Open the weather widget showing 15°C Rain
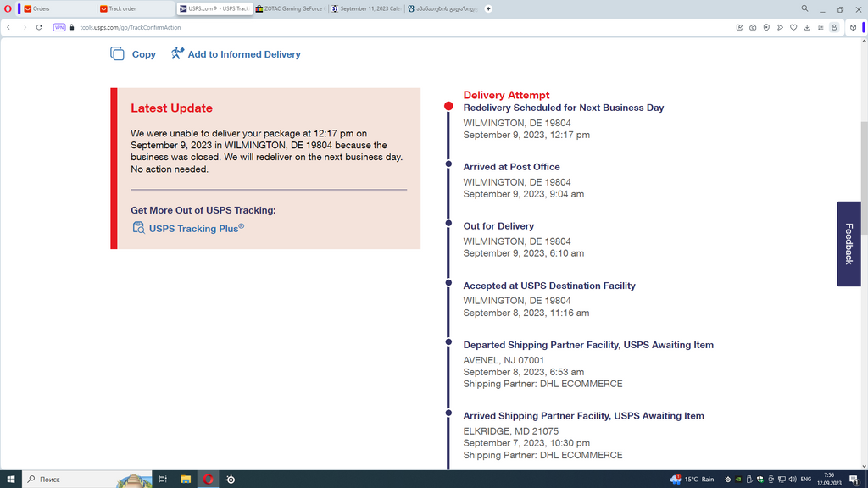This screenshot has height=488, width=868. (x=693, y=480)
